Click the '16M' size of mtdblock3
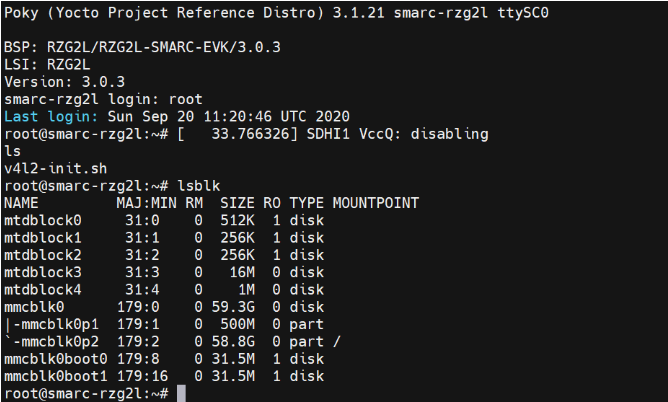 pyautogui.click(x=242, y=273)
